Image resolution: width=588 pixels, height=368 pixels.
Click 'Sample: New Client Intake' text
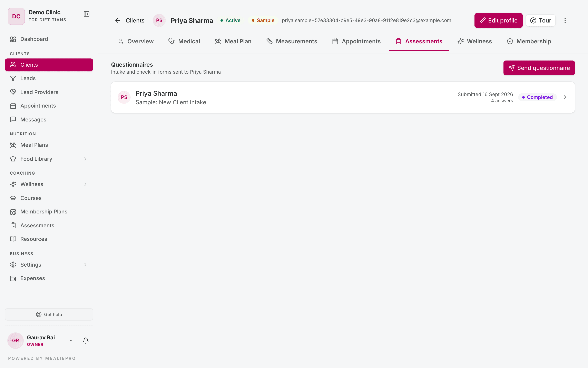tap(171, 102)
